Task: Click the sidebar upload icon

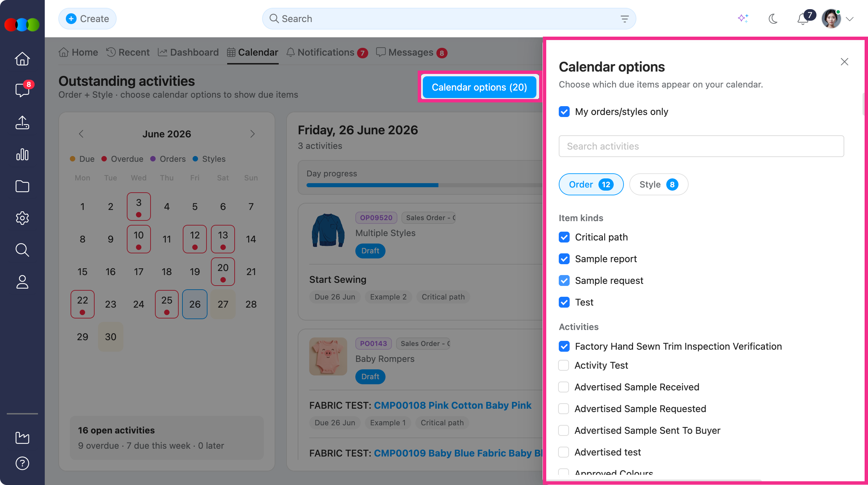Action: pyautogui.click(x=22, y=122)
